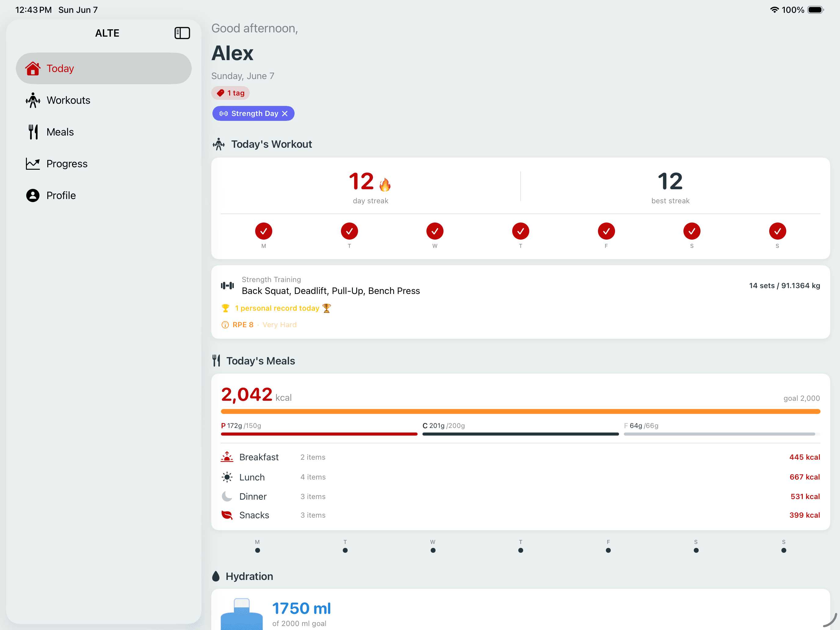Toggle the sidebar panel icon
840x630 pixels.
coord(182,33)
